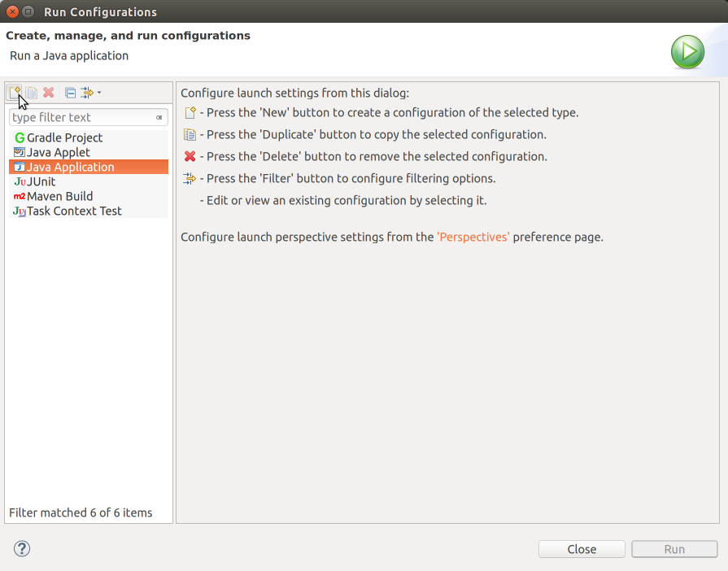Click the Filter launch configurations icon
Image resolution: width=728 pixels, height=571 pixels.
87,93
